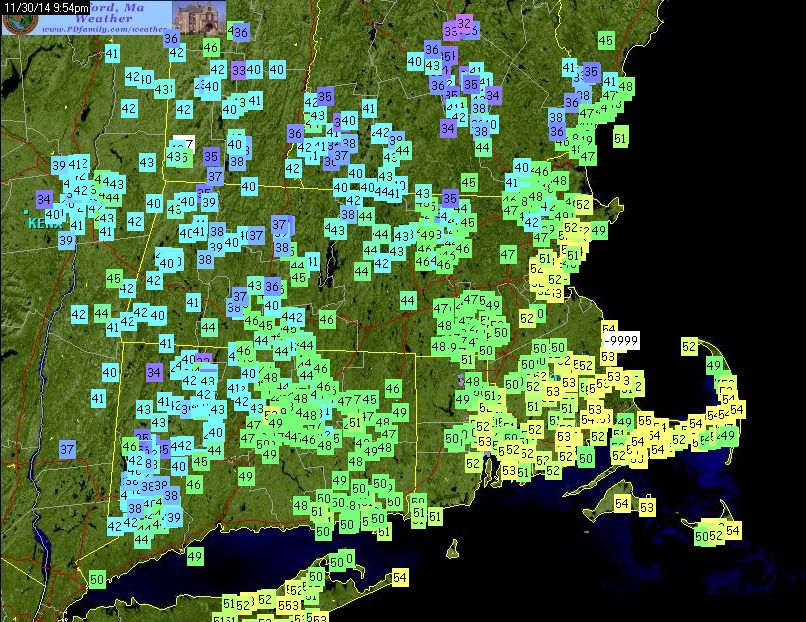Select the purple 32 temperature label
Image resolution: width=806 pixels, height=622 pixels.
click(x=464, y=23)
